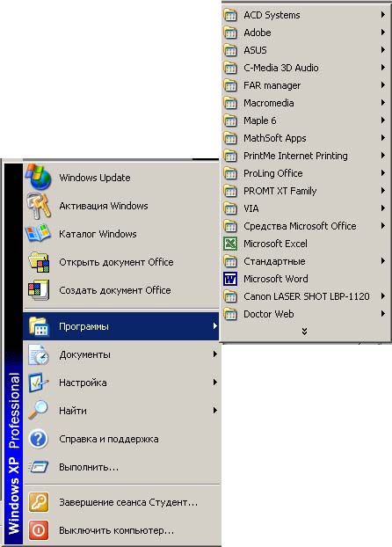
Task: Click the Maple 6 text label
Action: click(x=260, y=120)
